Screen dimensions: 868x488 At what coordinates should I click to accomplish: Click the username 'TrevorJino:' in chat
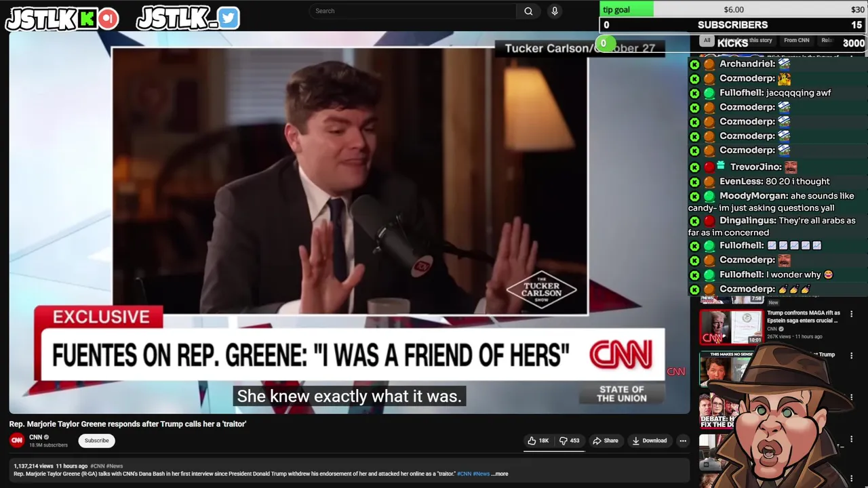pos(756,167)
